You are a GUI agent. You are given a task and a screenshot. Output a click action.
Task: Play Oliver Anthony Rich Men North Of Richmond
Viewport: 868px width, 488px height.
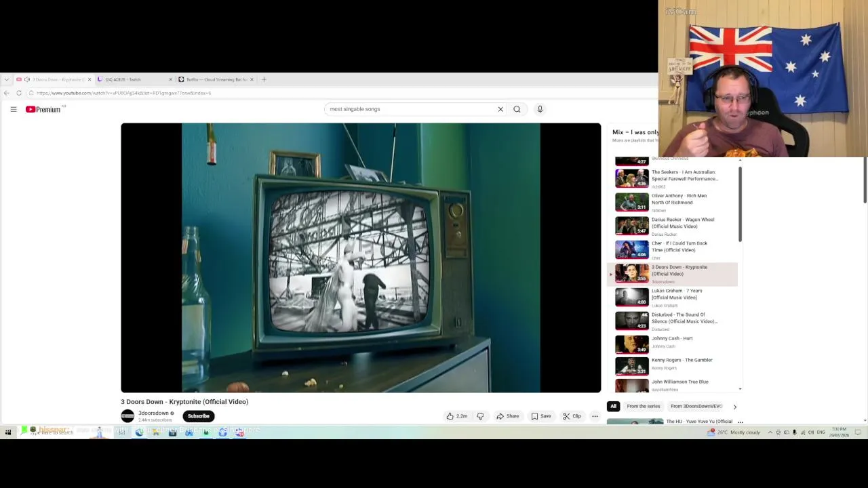(673, 202)
